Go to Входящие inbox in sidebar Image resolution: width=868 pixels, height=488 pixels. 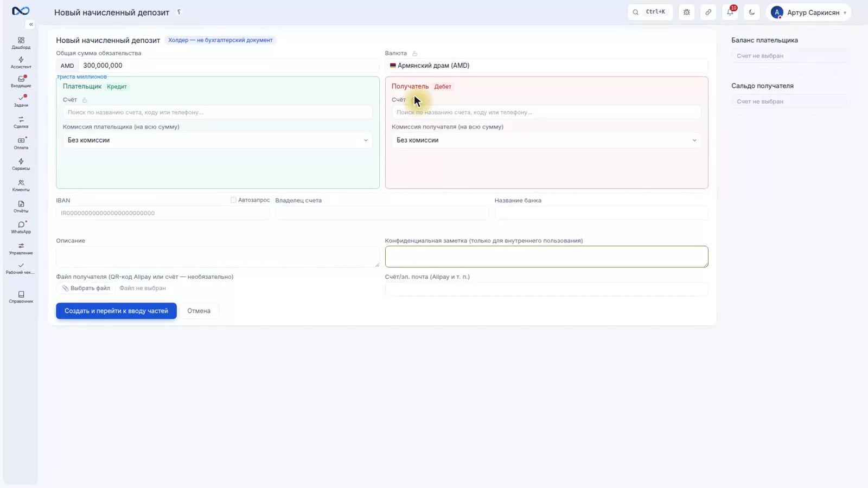pos(21,81)
